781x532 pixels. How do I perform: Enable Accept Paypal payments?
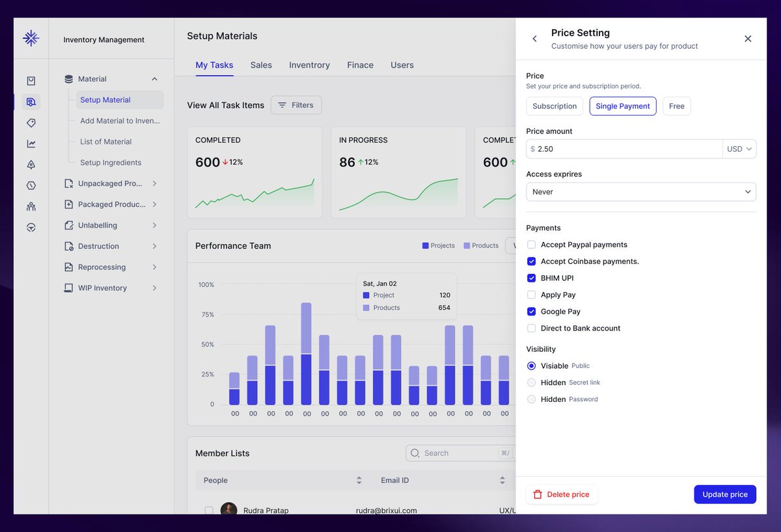531,245
